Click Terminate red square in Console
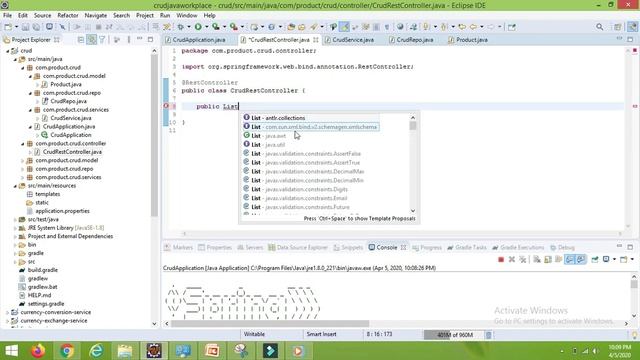 [x=501, y=260]
